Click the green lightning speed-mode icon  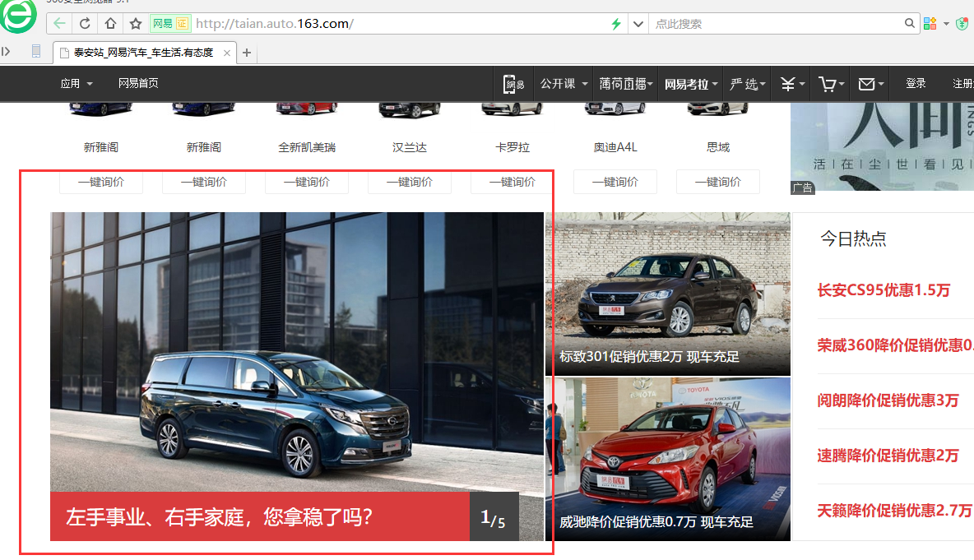[615, 24]
